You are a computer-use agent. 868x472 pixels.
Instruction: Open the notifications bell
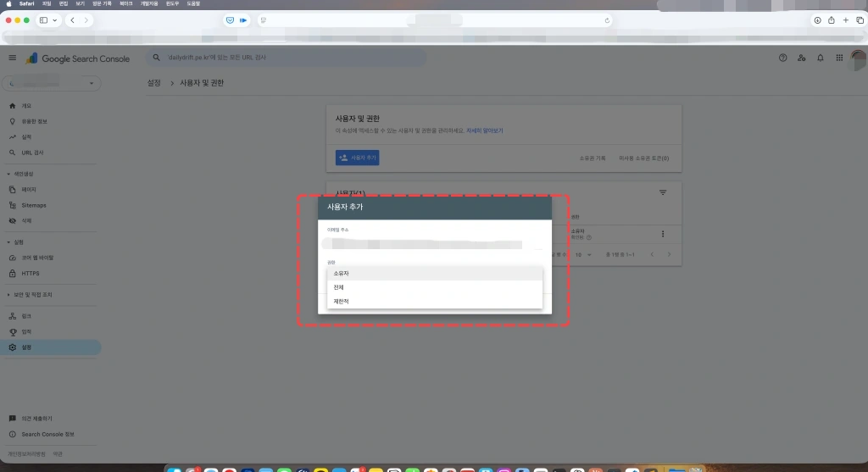820,58
